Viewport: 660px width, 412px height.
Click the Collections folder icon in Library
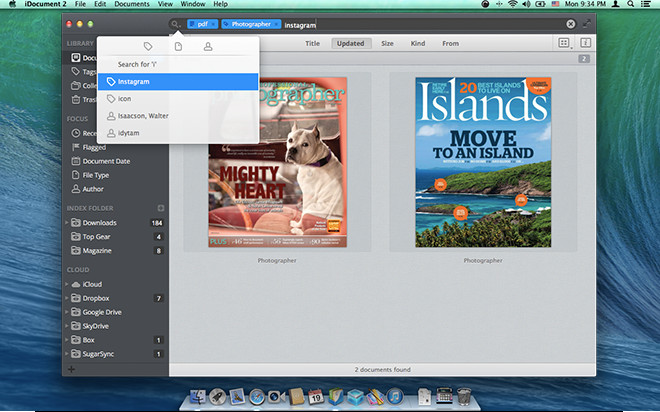[76, 85]
